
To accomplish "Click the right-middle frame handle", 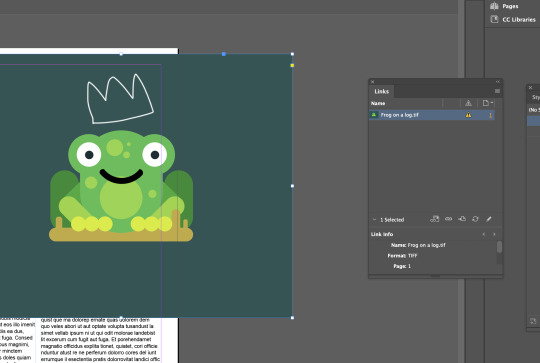I will click(x=292, y=186).
